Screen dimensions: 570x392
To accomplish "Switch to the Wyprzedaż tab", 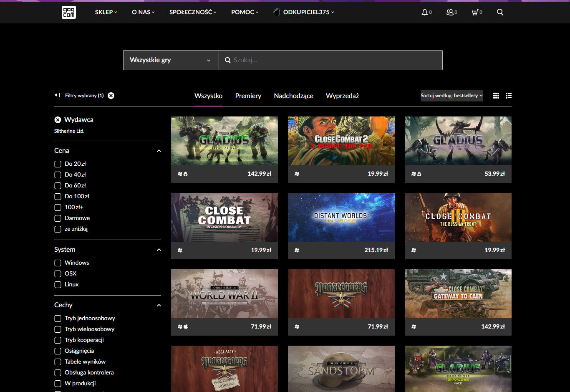I will point(342,96).
